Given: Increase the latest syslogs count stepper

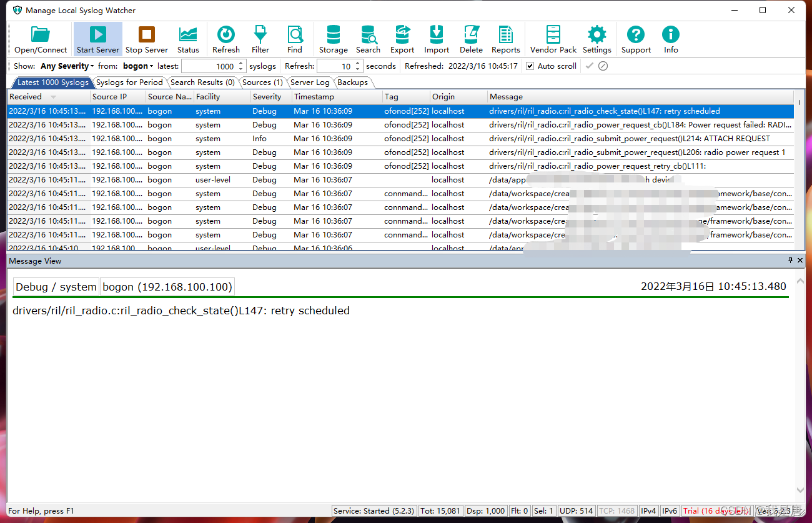Looking at the screenshot, I should pos(240,62).
